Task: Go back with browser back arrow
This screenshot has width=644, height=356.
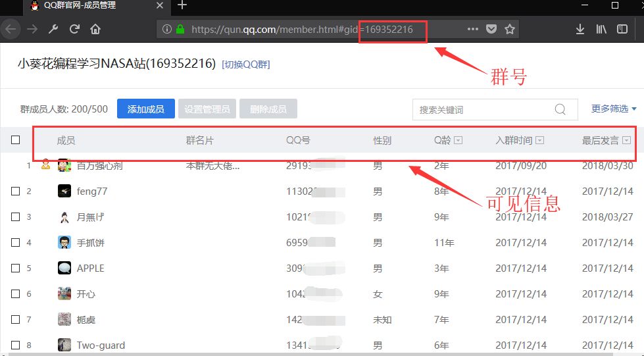Action: coord(11,29)
